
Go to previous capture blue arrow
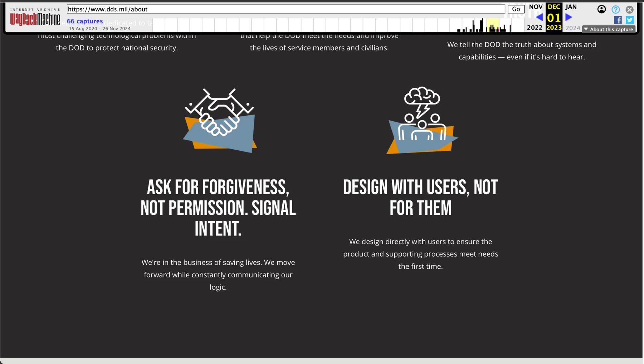tap(539, 17)
